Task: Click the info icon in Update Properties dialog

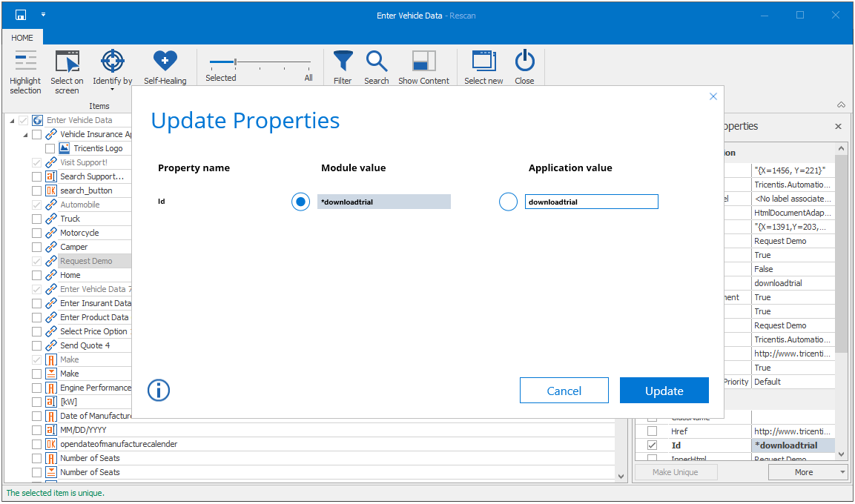Action: pyautogui.click(x=159, y=390)
